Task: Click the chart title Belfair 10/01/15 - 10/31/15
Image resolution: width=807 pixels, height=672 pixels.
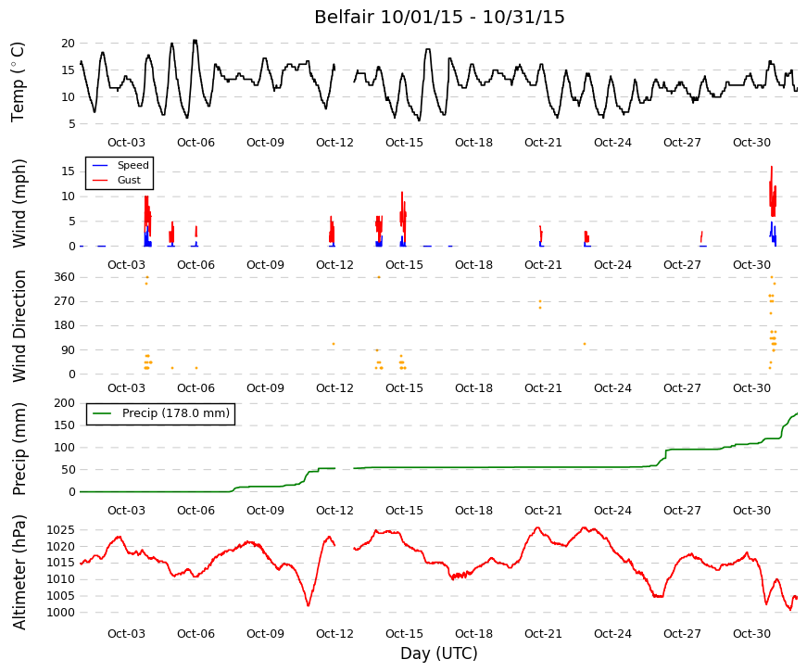Action: click(x=439, y=17)
